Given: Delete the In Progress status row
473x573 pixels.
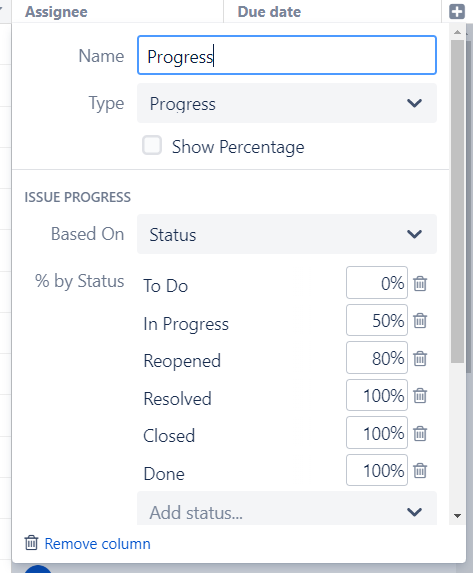Looking at the screenshot, I should [420, 321].
